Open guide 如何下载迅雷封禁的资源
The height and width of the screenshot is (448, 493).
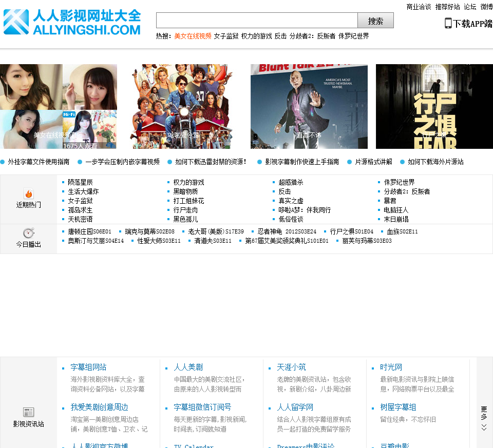click(x=211, y=162)
